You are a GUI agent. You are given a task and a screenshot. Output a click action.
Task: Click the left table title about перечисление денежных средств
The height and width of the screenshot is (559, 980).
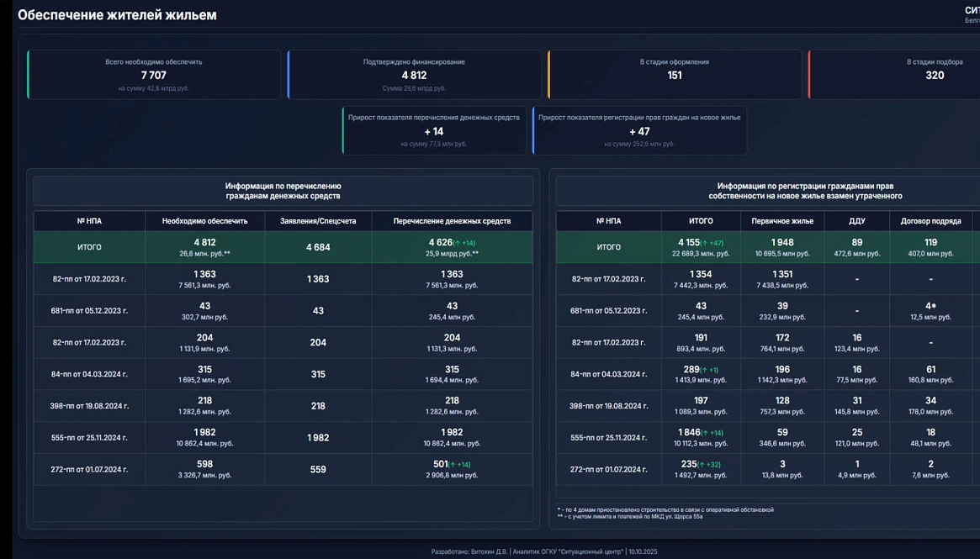point(283,191)
